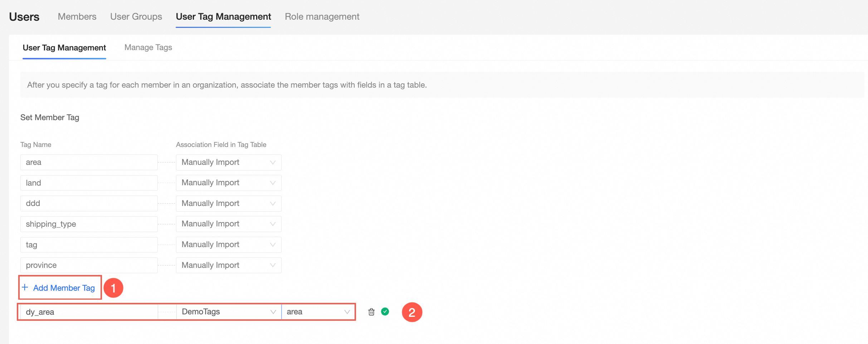
Task: Expand association dropdown for the land tag
Action: pyautogui.click(x=229, y=183)
